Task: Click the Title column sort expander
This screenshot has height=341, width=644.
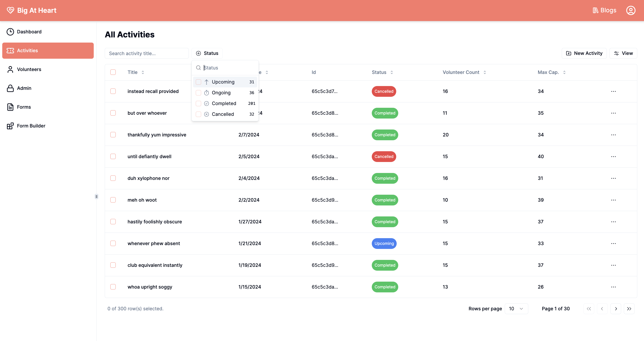Action: click(143, 72)
